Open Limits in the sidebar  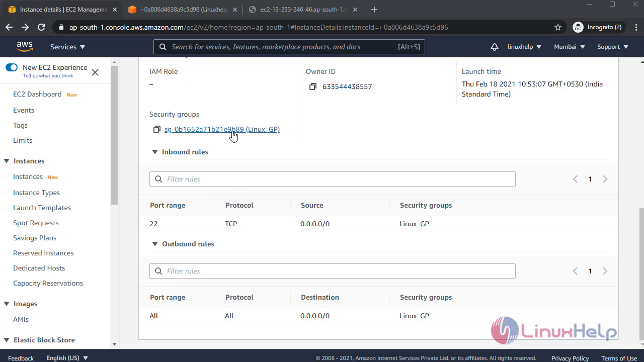coord(23,140)
